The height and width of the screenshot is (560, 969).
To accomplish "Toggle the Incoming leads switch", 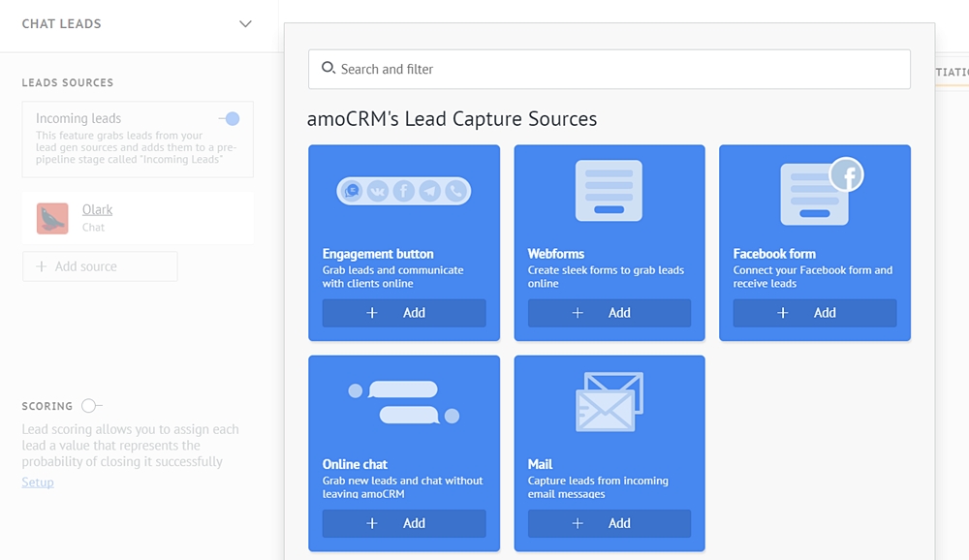I will point(230,118).
